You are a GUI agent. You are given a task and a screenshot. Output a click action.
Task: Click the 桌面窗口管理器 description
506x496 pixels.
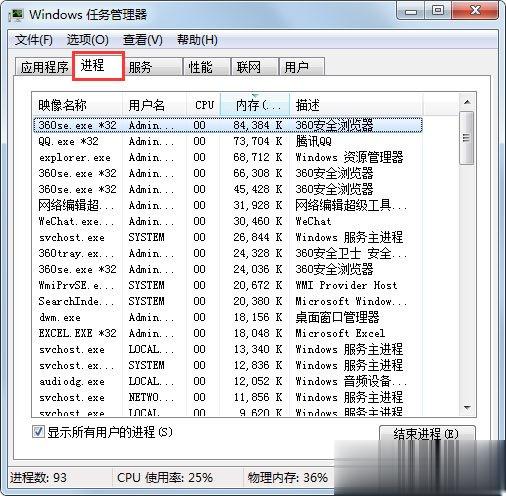click(337, 317)
